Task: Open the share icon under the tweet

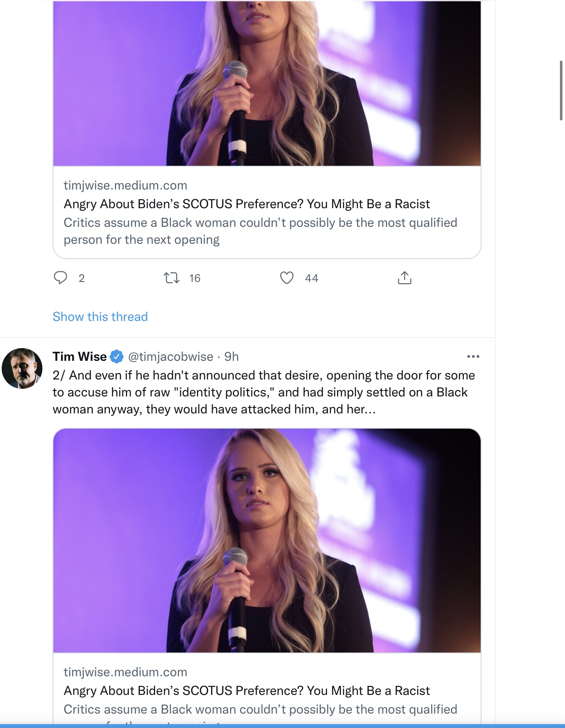Action: pos(405,278)
